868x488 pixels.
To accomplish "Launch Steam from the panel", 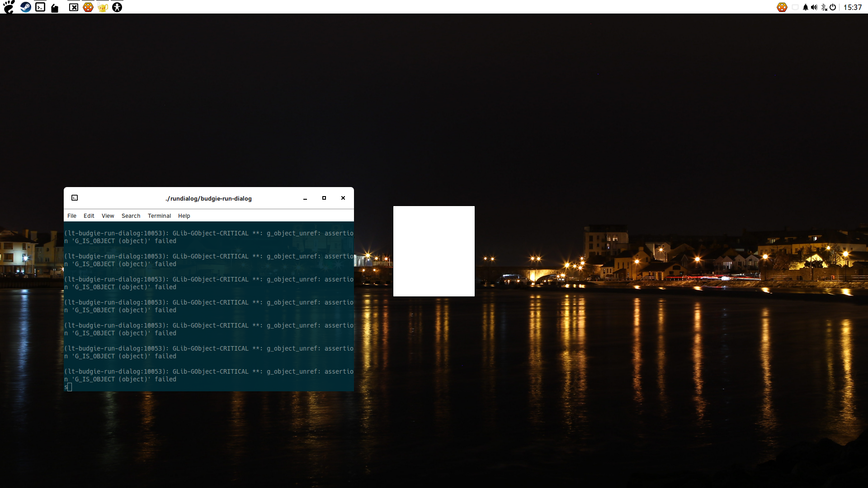I will (x=26, y=7).
